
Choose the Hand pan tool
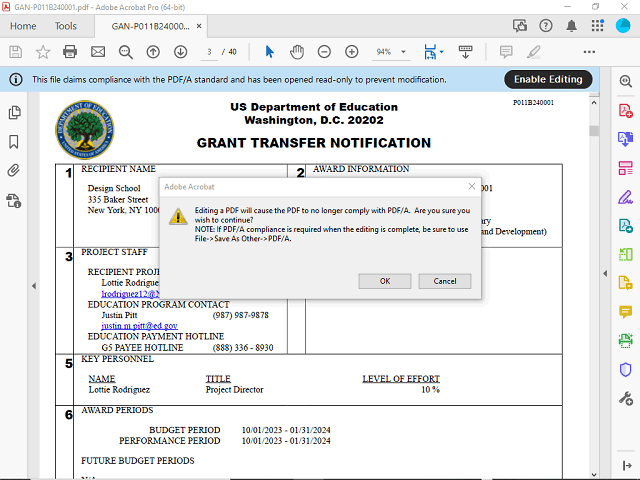click(x=297, y=52)
